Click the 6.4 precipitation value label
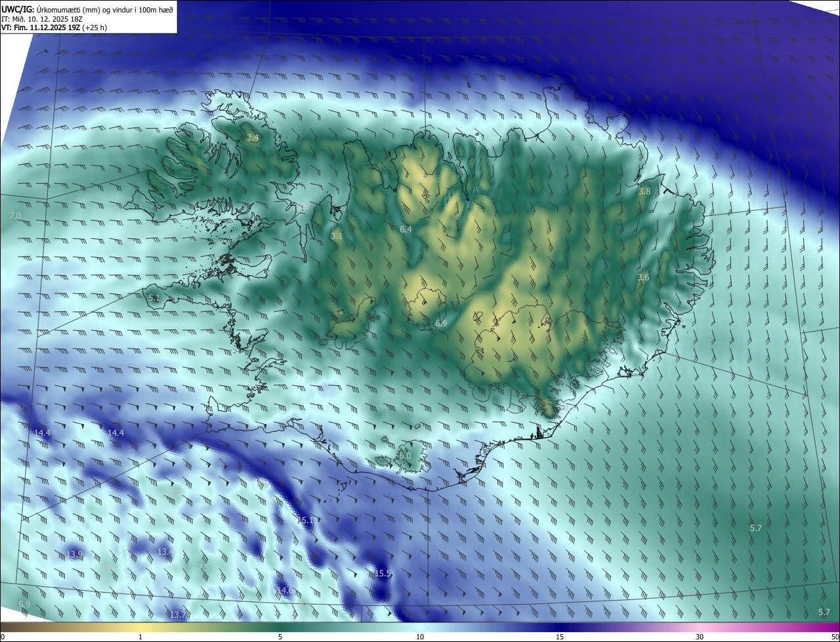The width and height of the screenshot is (840, 642). tap(406, 229)
